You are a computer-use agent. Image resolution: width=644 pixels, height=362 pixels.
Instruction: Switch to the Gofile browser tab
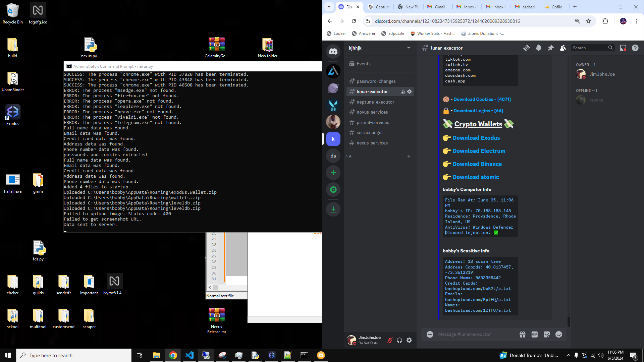click(x=556, y=7)
